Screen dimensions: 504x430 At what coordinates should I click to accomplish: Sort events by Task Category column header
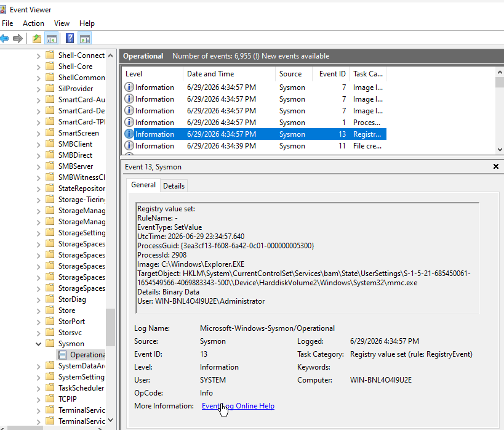tap(368, 74)
